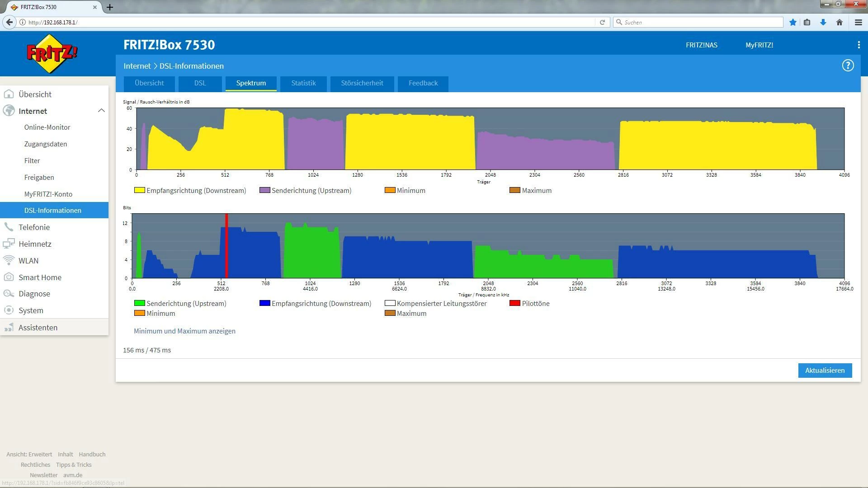Open the Online-Monitor menu entry
This screenshot has width=868, height=488.
[x=47, y=127]
